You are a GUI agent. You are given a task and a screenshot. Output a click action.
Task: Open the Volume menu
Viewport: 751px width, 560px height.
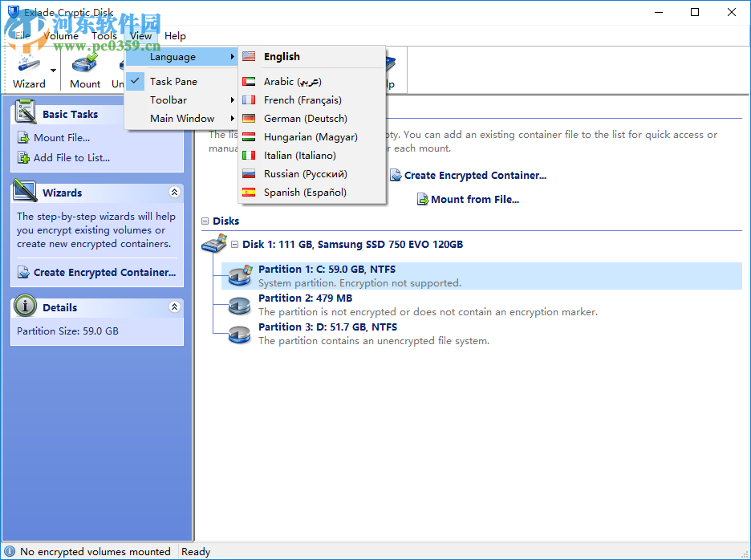tap(61, 36)
